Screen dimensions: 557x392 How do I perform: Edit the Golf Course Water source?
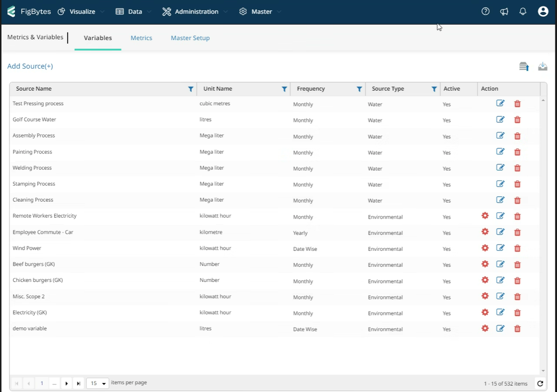(500, 119)
